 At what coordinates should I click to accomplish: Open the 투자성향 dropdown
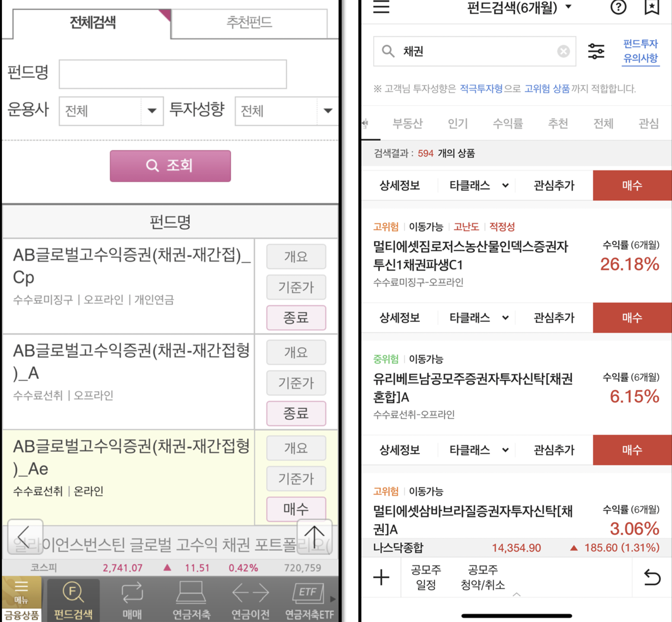pyautogui.click(x=327, y=111)
